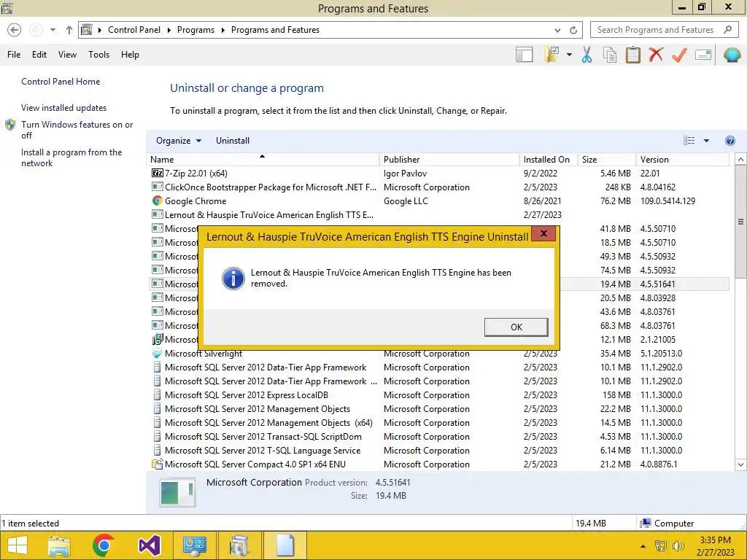Select the Lernout & Hauspie TruVoice list entry

pyautogui.click(x=438, y=215)
